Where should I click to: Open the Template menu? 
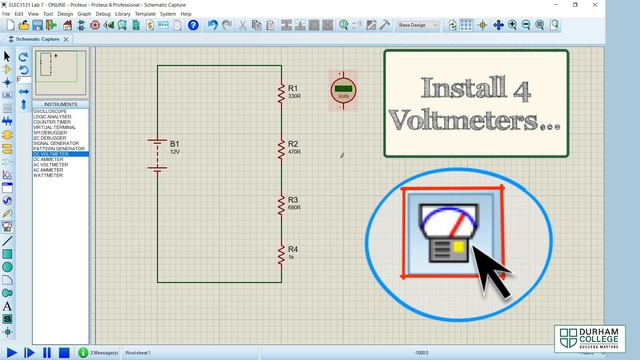[x=145, y=14]
